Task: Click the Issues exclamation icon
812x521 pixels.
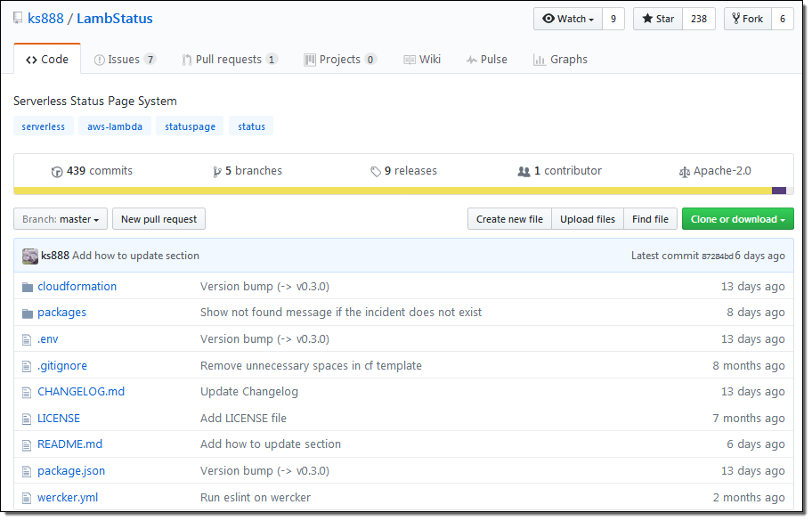Action: pos(100,60)
